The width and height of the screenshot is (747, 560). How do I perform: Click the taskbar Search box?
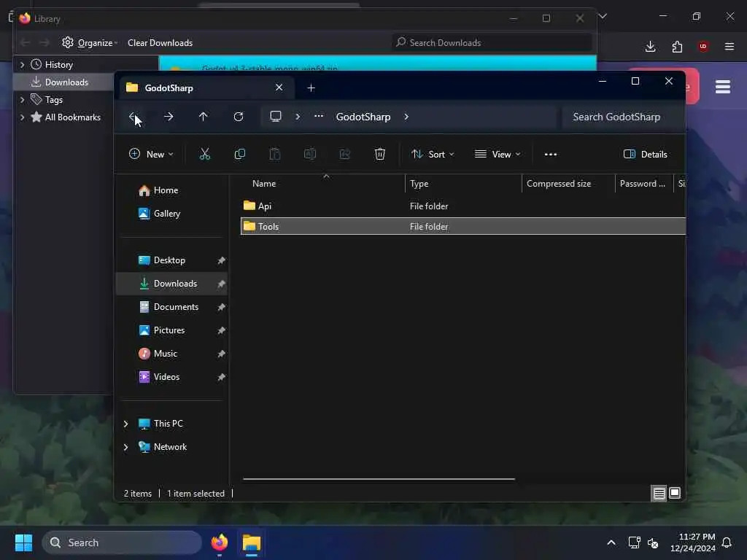pos(122,542)
